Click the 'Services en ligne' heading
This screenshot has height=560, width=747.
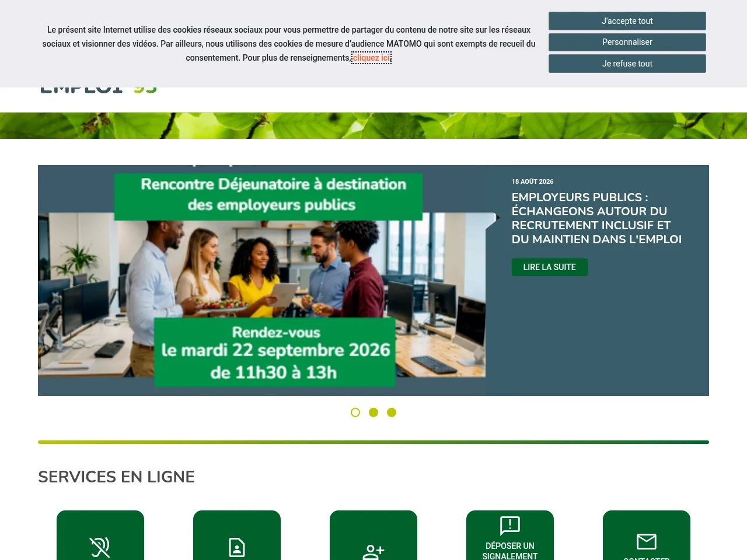[116, 477]
